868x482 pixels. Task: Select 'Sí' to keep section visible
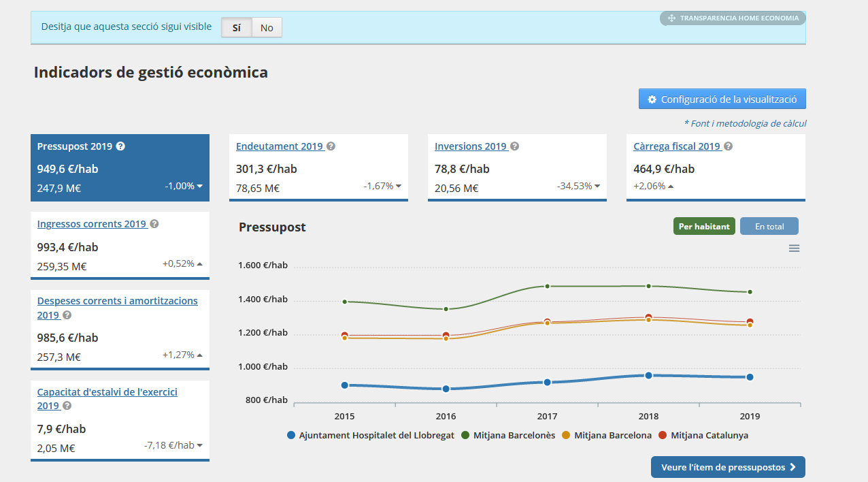pos(237,28)
